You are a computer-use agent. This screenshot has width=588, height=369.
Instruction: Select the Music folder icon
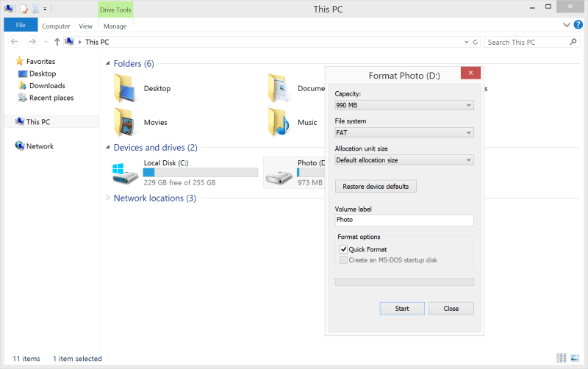[279, 122]
